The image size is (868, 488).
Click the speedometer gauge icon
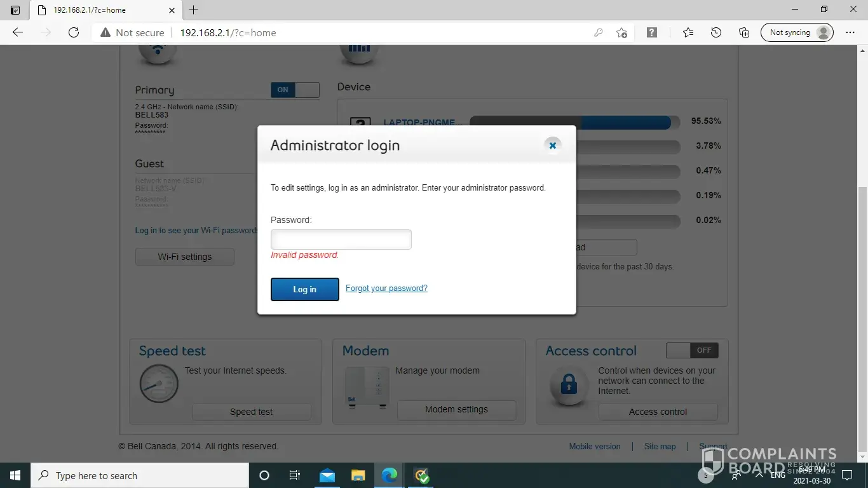(159, 383)
